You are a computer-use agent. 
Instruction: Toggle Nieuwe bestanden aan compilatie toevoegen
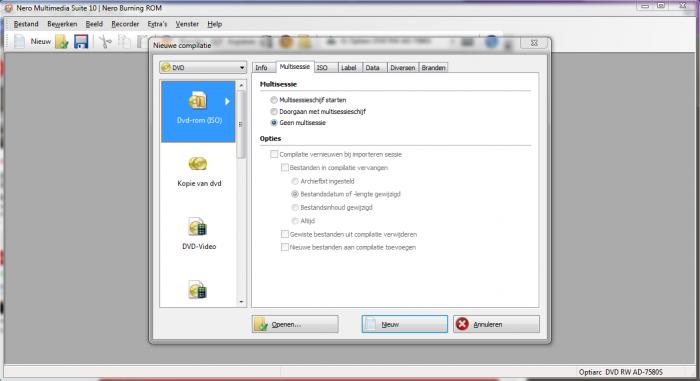pyautogui.click(x=285, y=247)
